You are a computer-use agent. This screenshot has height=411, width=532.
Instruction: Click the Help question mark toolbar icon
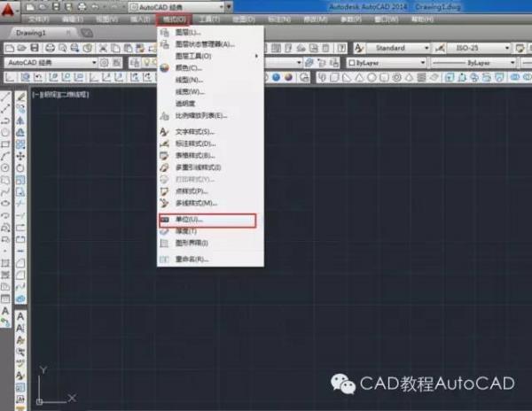pyautogui.click(x=341, y=48)
